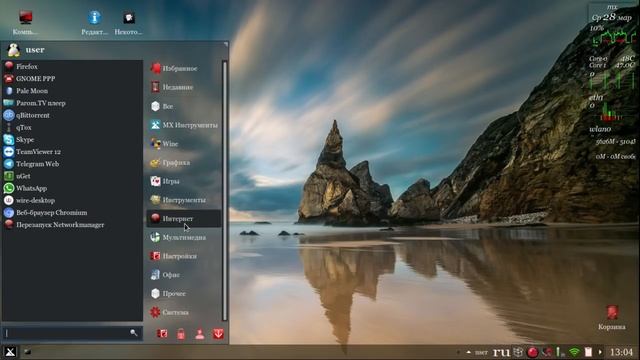Open the Игры category
640x360 pixels.
[184, 181]
